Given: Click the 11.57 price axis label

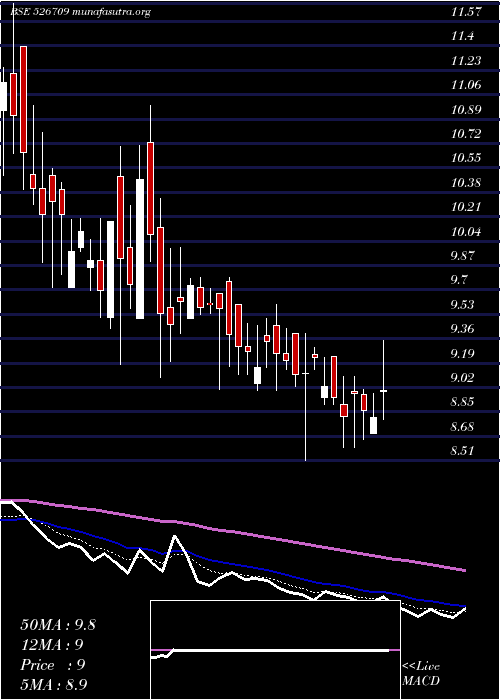Looking at the screenshot, I should [466, 12].
